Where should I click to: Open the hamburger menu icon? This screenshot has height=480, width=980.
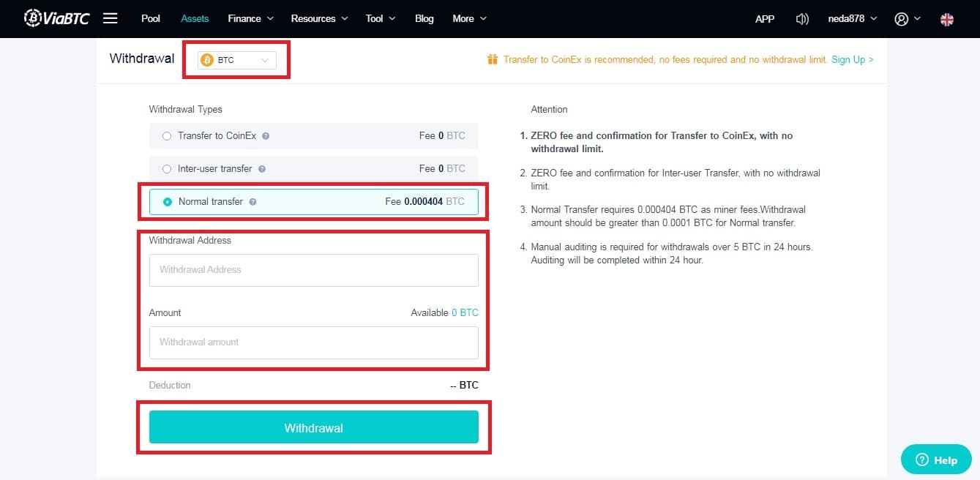(x=111, y=18)
